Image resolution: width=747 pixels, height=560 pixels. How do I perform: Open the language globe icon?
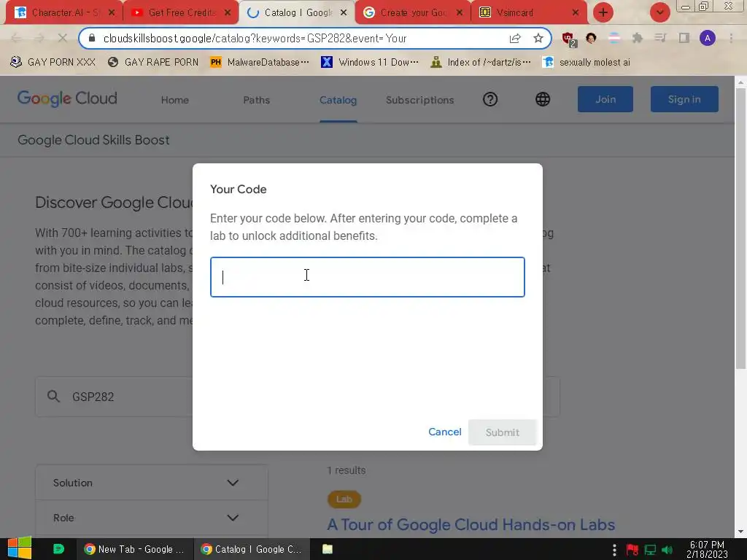543,99
